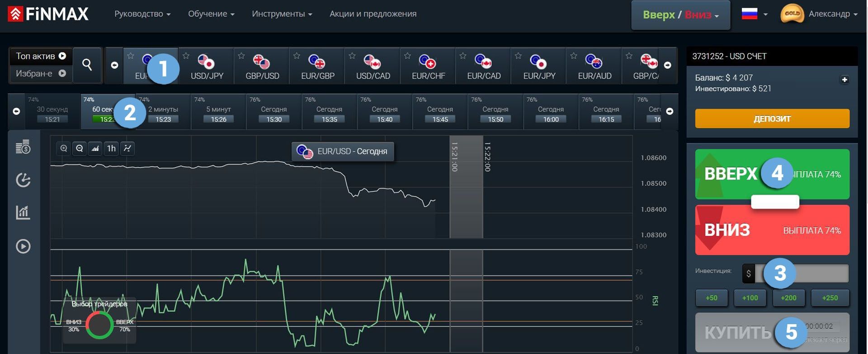Open the coins stack sidebar icon
The height and width of the screenshot is (354, 868).
pyautogui.click(x=23, y=146)
